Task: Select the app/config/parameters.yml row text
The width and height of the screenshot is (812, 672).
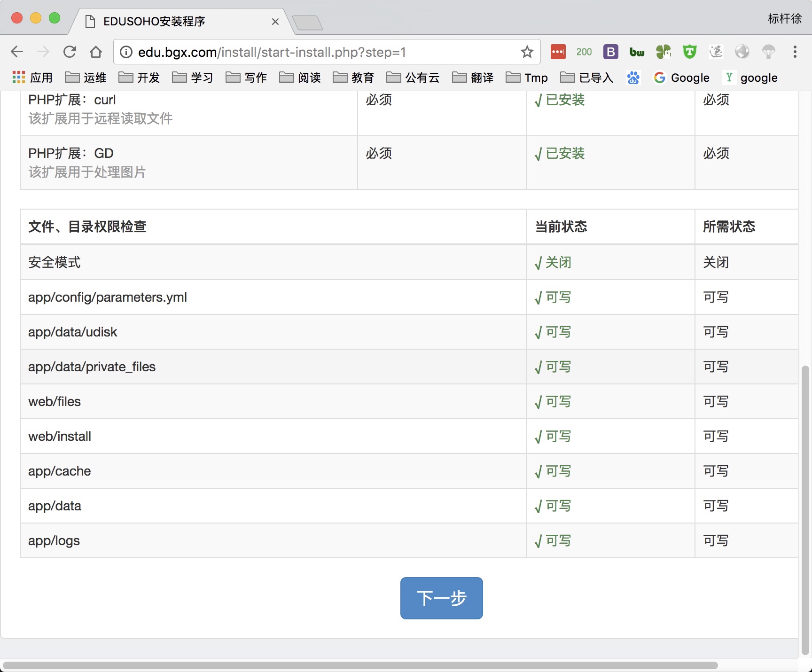Action: click(x=108, y=297)
